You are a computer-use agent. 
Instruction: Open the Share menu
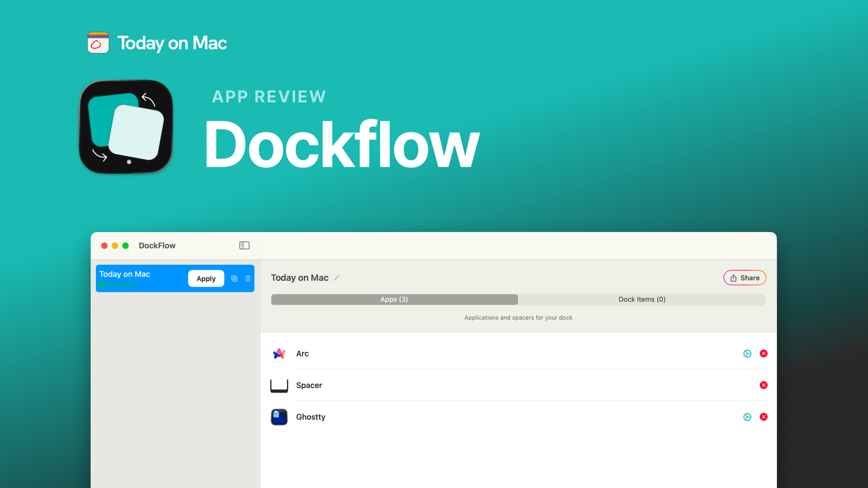744,278
